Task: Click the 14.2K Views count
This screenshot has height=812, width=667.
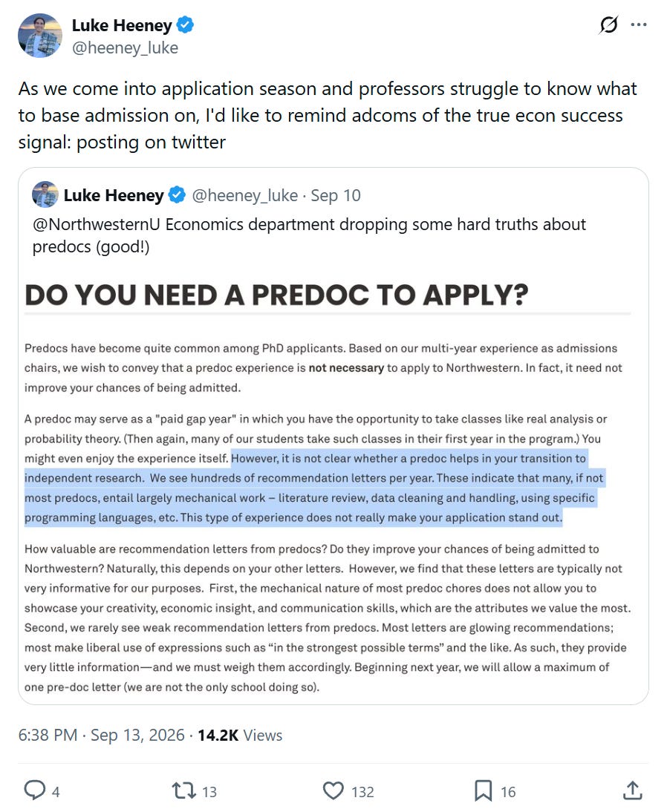Action: tap(239, 735)
